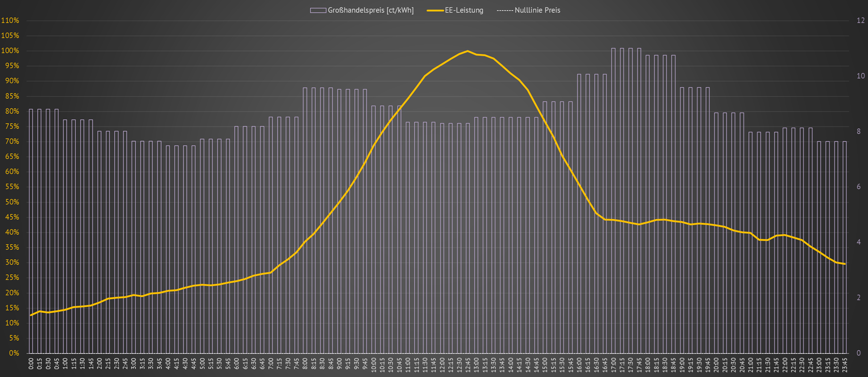Click the 0% label on left axis
868x377 pixels.
coord(14,353)
